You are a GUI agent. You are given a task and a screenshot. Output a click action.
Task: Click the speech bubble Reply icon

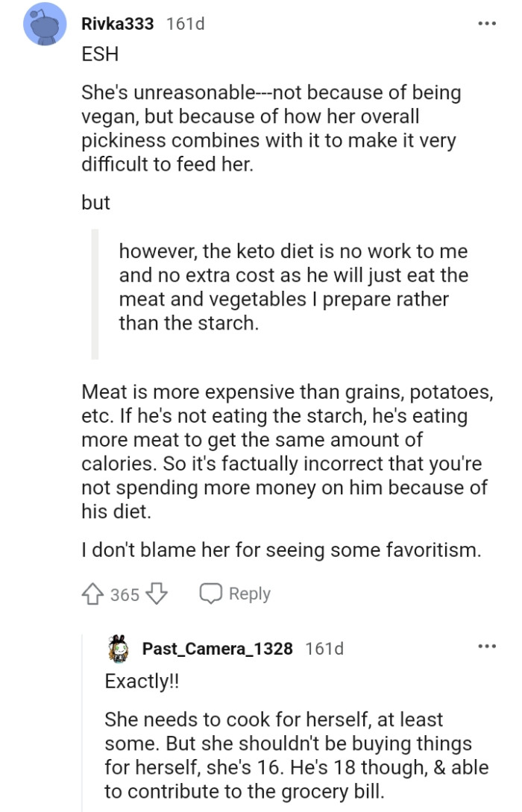pyautogui.click(x=211, y=593)
